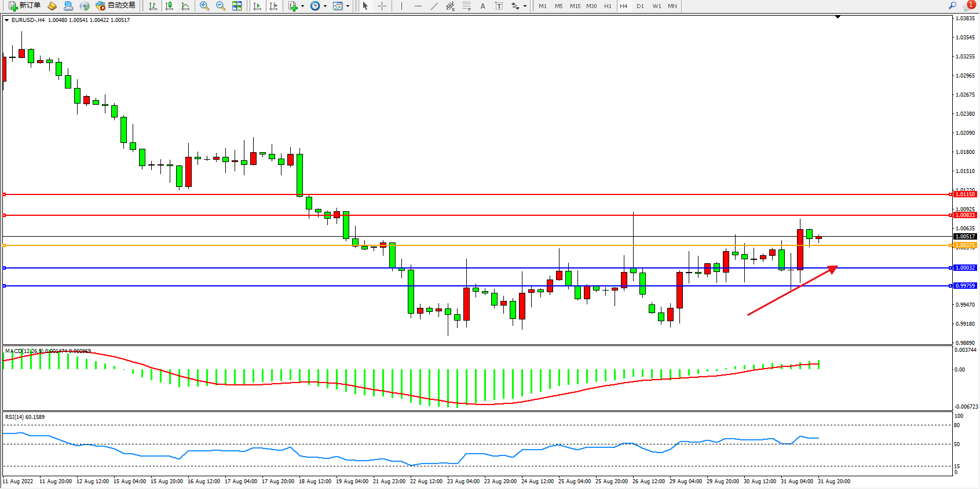Select the Fibonacci retracement tool
Screen dimensions: 980x489
coord(467,6)
